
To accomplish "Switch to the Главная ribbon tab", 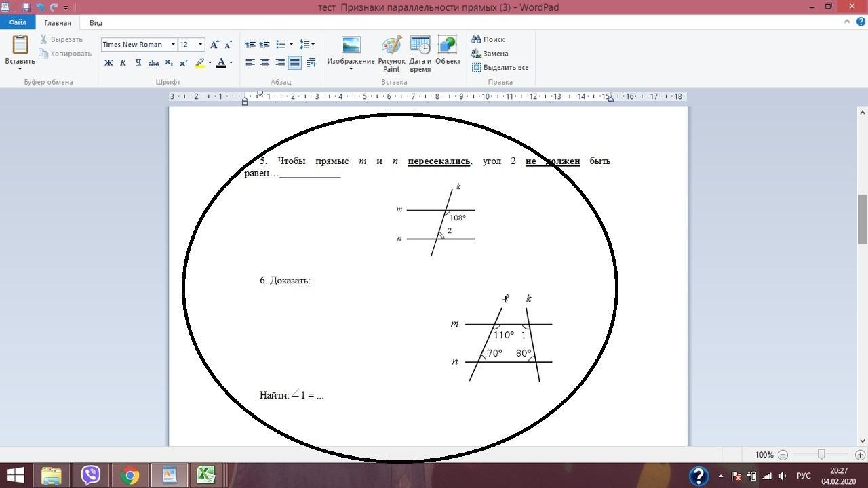I will (x=58, y=23).
